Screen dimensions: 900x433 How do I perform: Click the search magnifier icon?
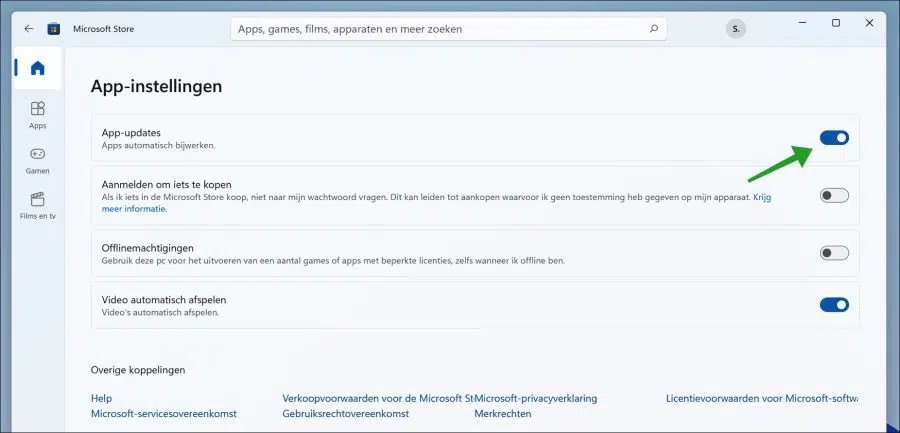tap(654, 29)
